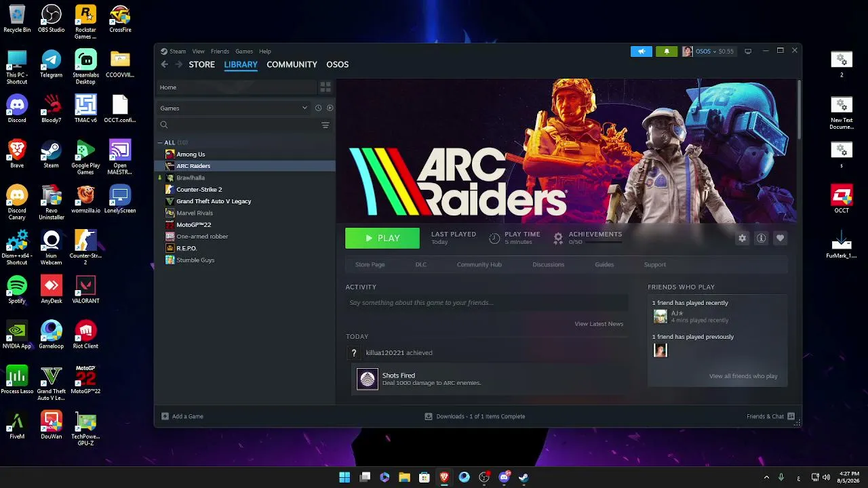
Task: Open the Steam icon on the desktop
Action: pyautogui.click(x=51, y=153)
